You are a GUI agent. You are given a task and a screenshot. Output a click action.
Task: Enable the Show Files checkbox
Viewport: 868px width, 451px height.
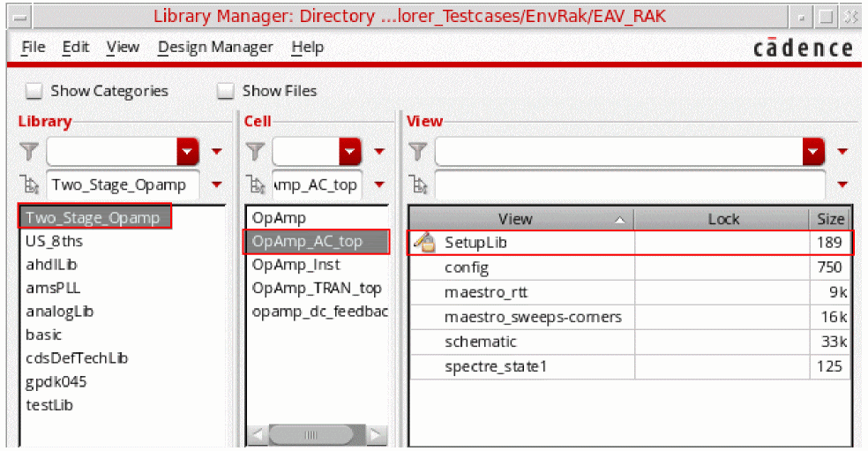[x=225, y=90]
